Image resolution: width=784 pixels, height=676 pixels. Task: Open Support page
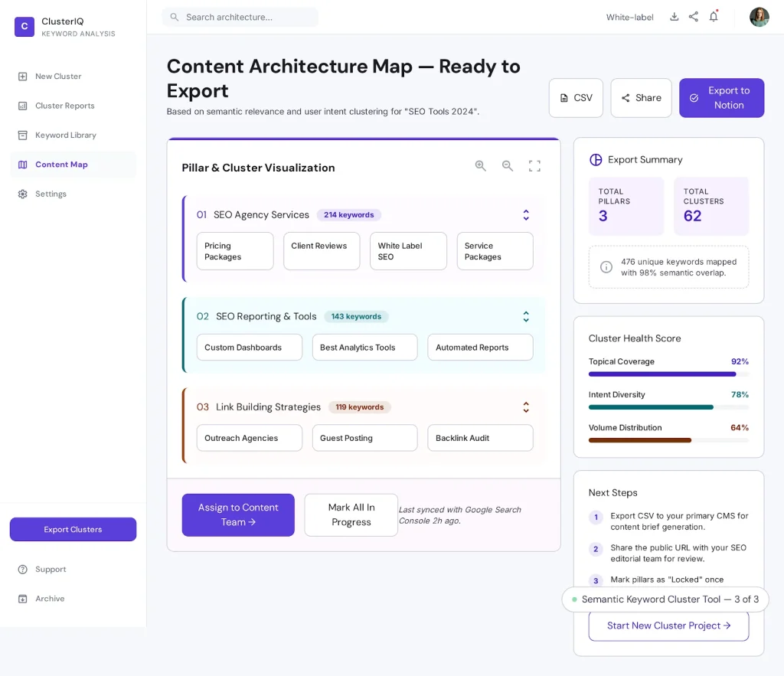click(x=73, y=570)
